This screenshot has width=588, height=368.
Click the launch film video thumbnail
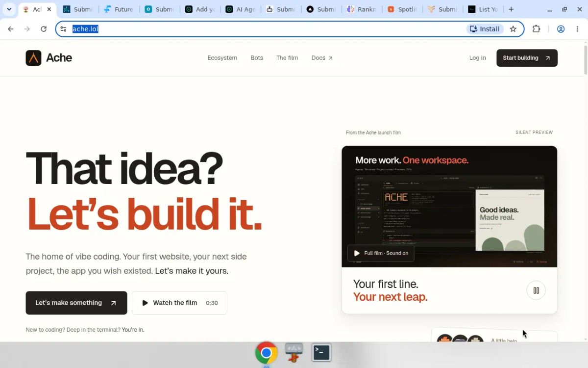tap(449, 207)
